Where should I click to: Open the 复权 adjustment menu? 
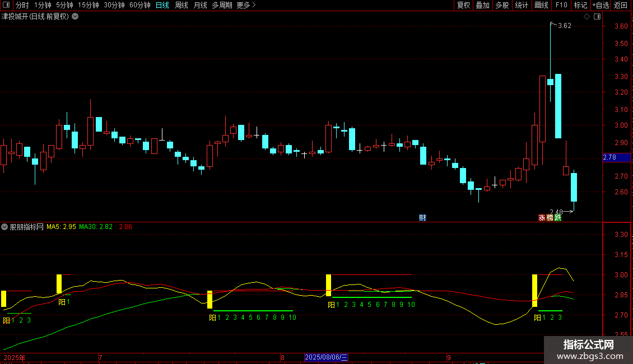463,5
